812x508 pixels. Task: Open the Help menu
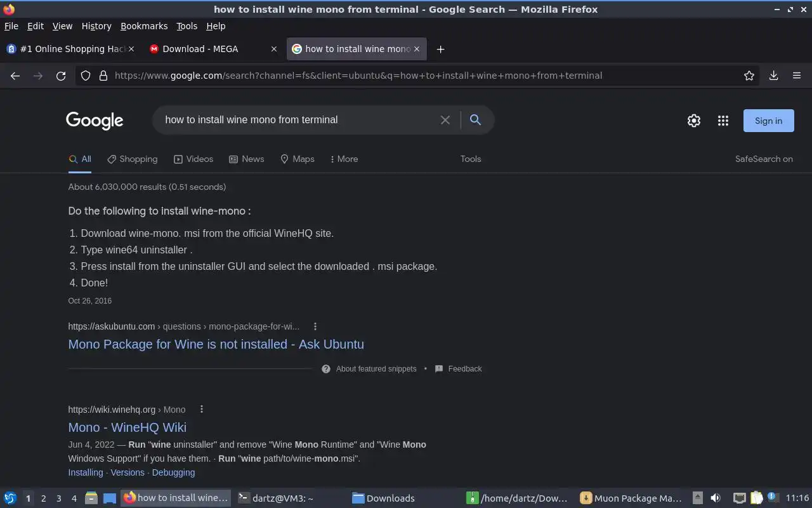click(216, 26)
